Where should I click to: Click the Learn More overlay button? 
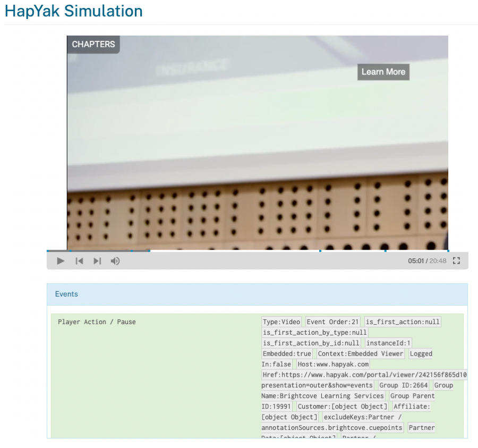(x=383, y=72)
